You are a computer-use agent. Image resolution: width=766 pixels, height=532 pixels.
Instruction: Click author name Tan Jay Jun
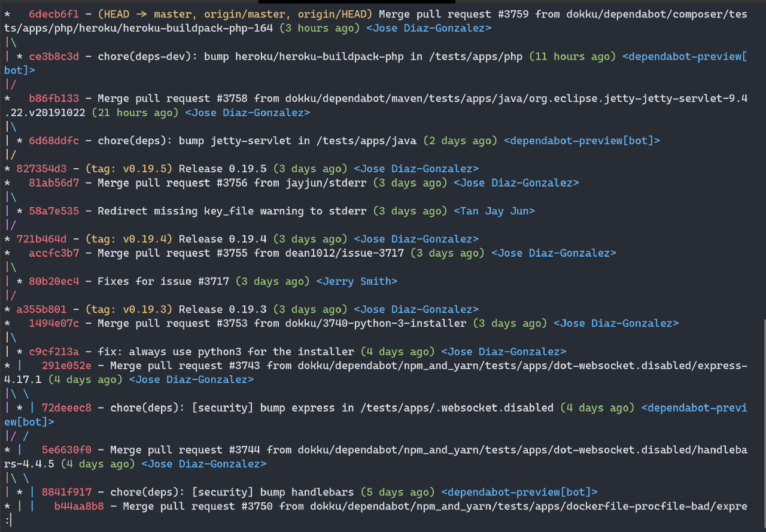click(x=494, y=211)
